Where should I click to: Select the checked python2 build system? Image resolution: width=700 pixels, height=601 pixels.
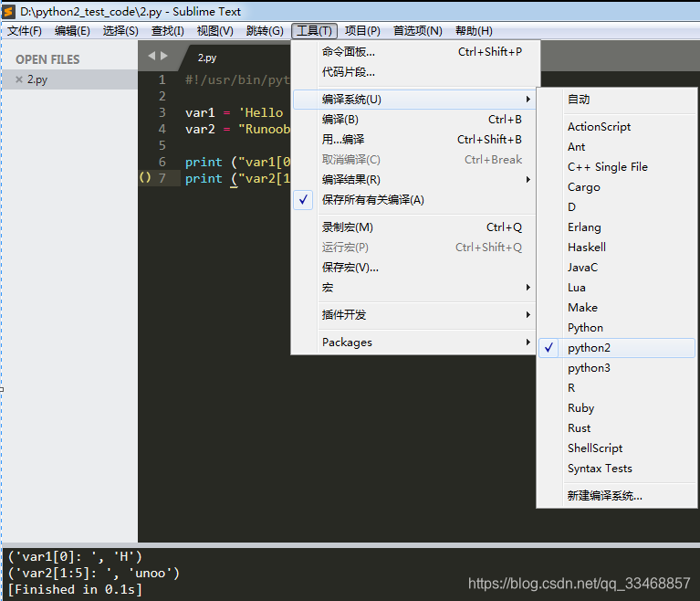click(x=617, y=348)
